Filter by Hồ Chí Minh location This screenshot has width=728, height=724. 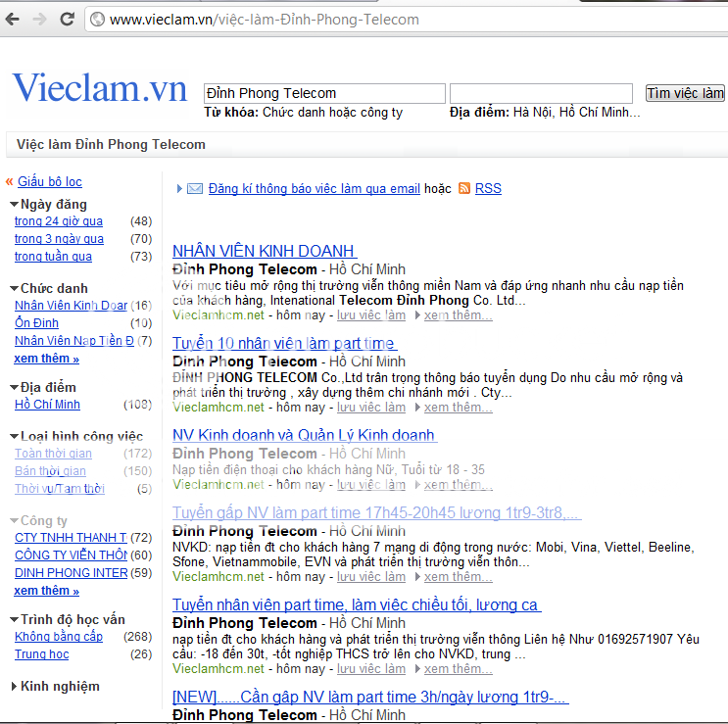pyautogui.click(x=47, y=405)
